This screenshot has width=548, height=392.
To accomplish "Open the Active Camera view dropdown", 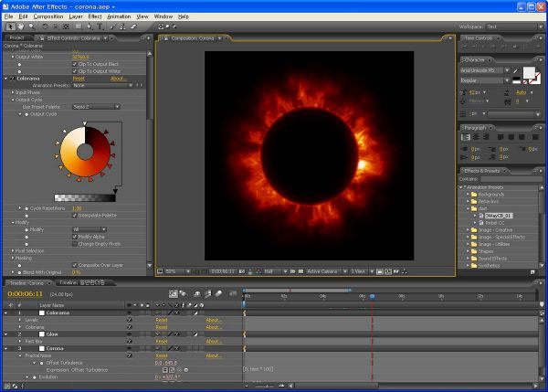I will click(326, 271).
